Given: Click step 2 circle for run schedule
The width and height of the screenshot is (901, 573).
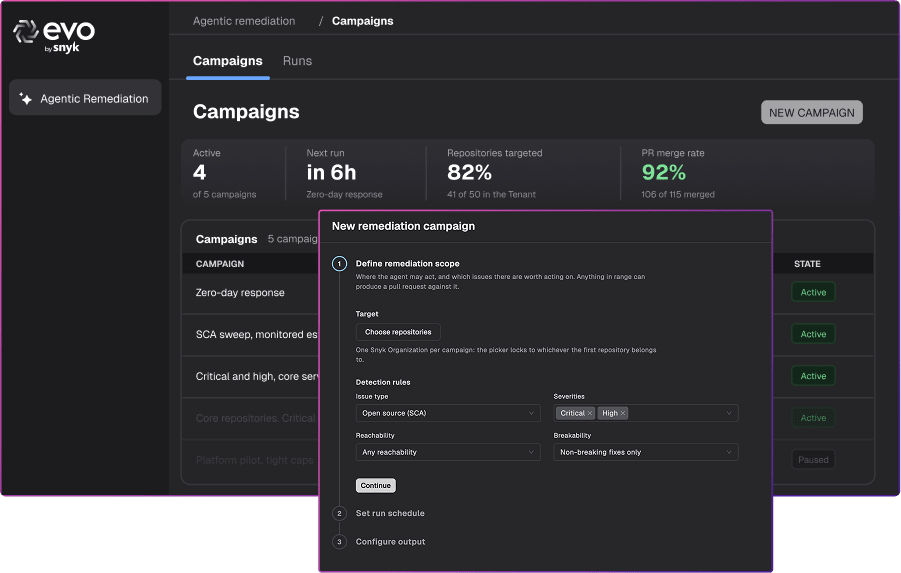Looking at the screenshot, I should coord(340,513).
